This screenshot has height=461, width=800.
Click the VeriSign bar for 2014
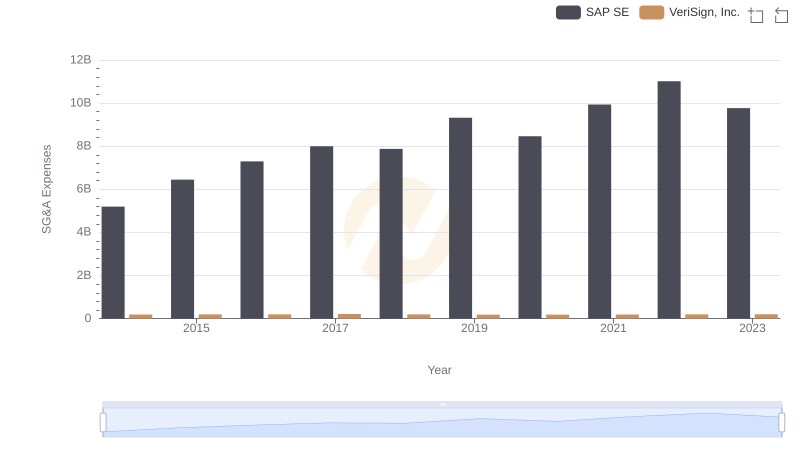point(141,316)
